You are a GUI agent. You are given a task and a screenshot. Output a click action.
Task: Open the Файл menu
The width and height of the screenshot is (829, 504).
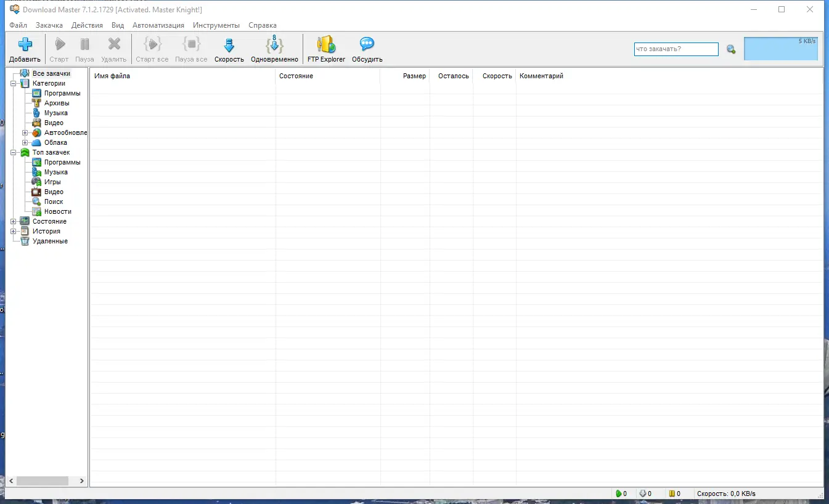point(18,25)
